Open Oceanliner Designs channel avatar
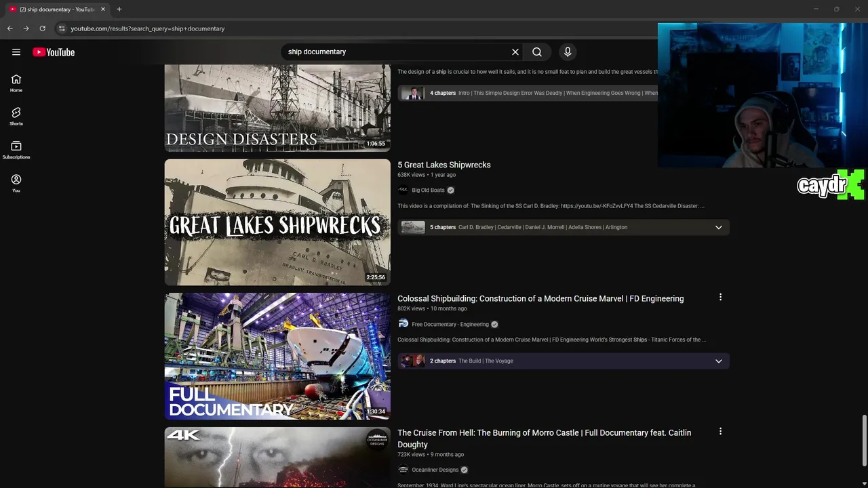Viewport: 868px width, 488px height. point(403,470)
